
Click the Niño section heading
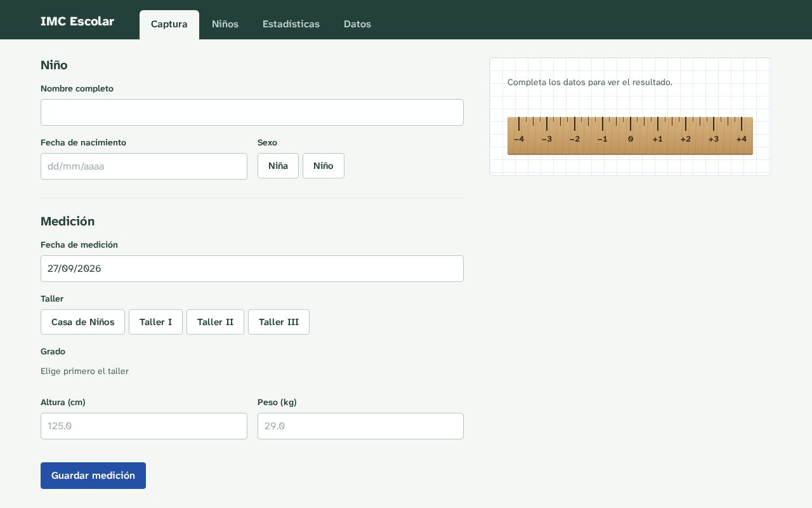[x=54, y=65]
